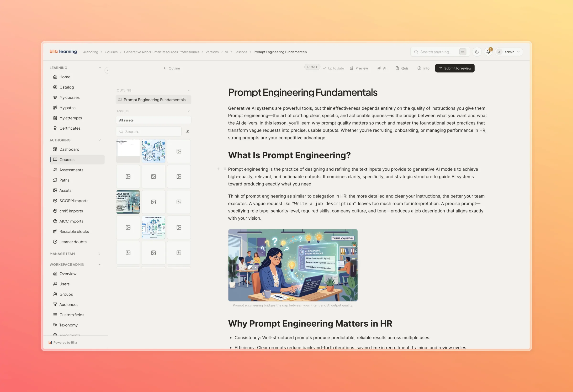Viewport: 573px width, 392px height.
Task: Open Home in sidebar
Action: click(x=77, y=77)
